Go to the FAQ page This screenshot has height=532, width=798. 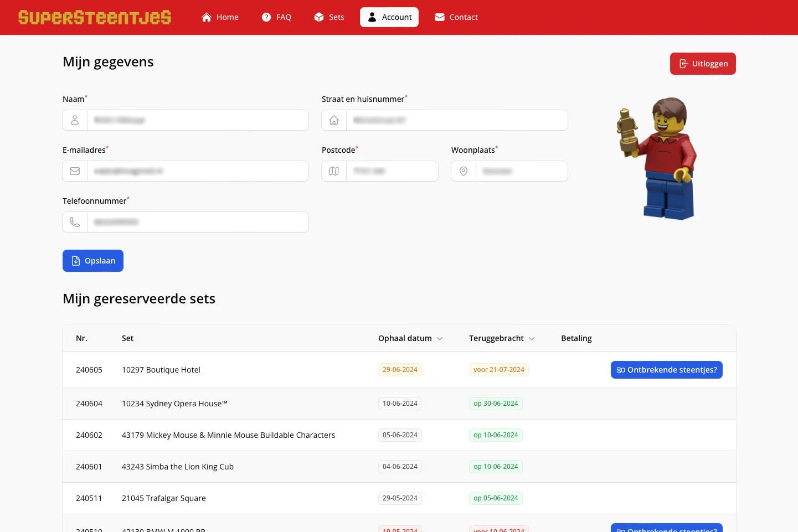point(276,17)
